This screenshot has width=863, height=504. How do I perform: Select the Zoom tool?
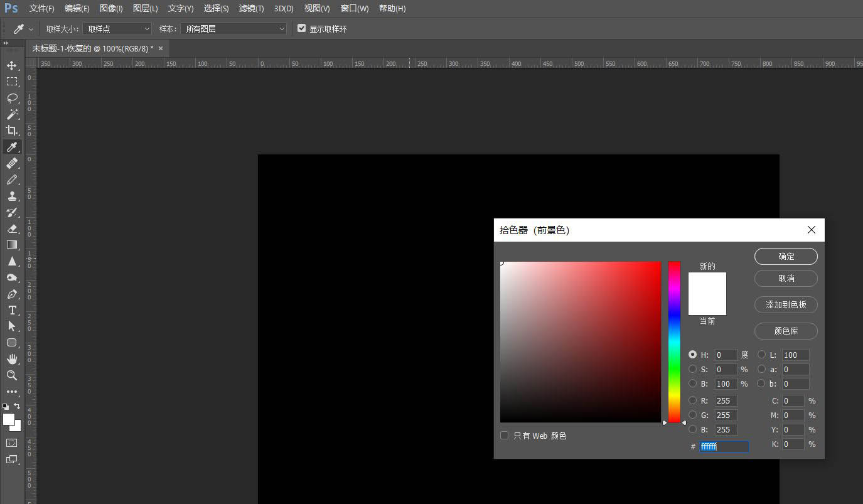click(12, 375)
